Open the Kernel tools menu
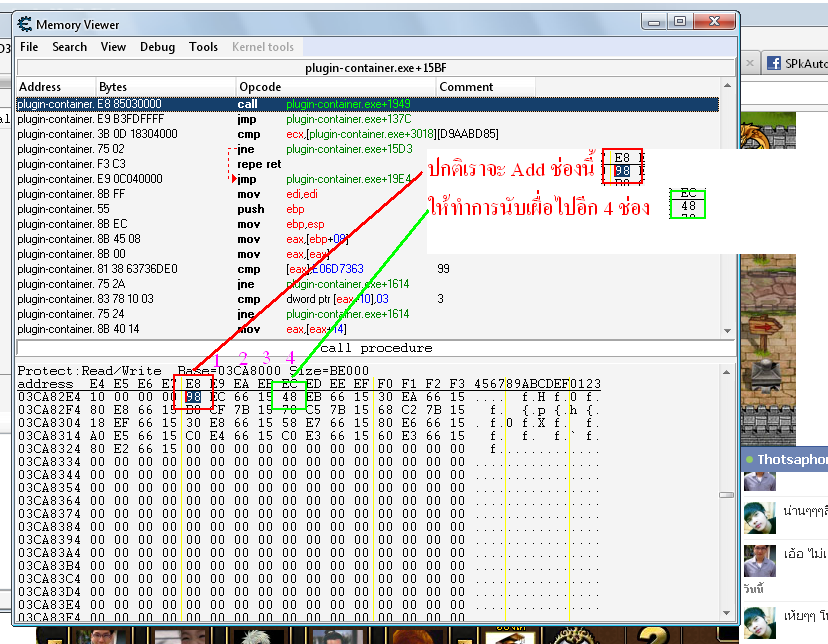828x644 pixels. pyautogui.click(x=262, y=47)
